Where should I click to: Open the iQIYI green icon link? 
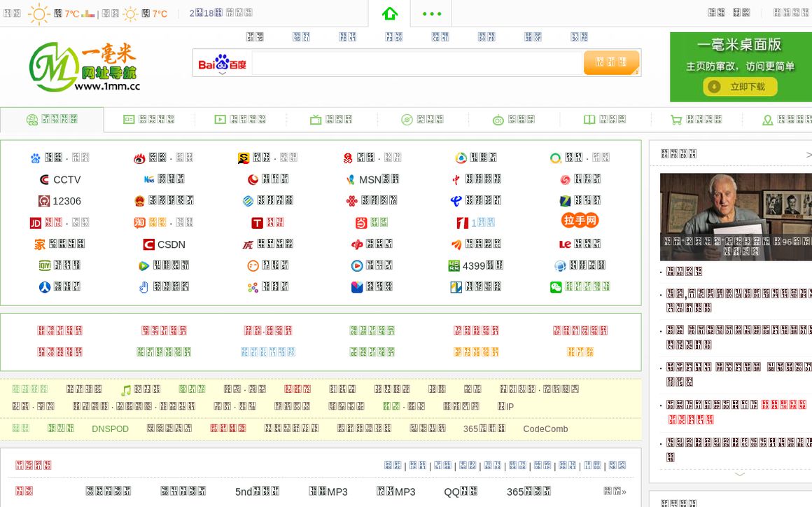(x=45, y=265)
